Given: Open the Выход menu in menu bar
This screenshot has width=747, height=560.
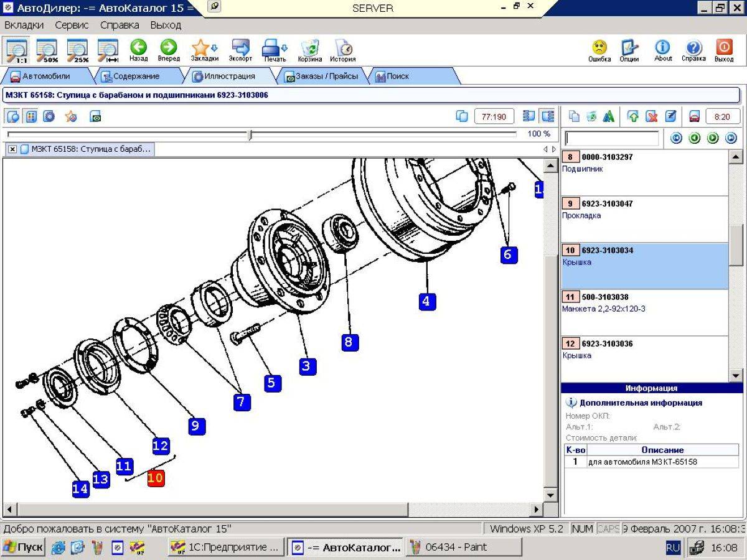Looking at the screenshot, I should 166,26.
